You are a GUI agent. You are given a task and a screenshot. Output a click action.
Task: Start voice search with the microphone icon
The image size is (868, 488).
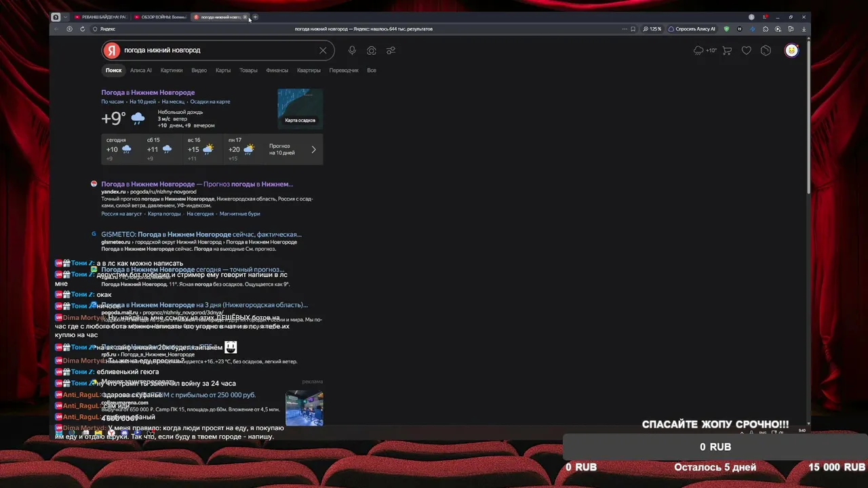pyautogui.click(x=352, y=50)
